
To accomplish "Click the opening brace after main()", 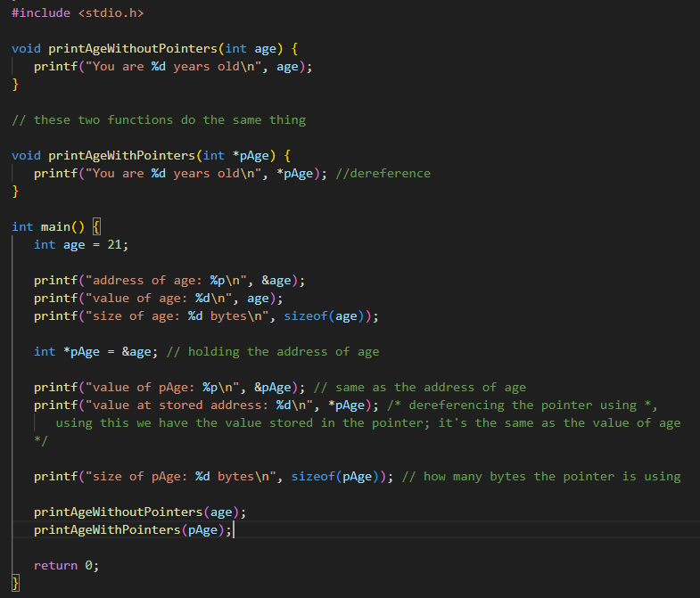I will 96,227.
